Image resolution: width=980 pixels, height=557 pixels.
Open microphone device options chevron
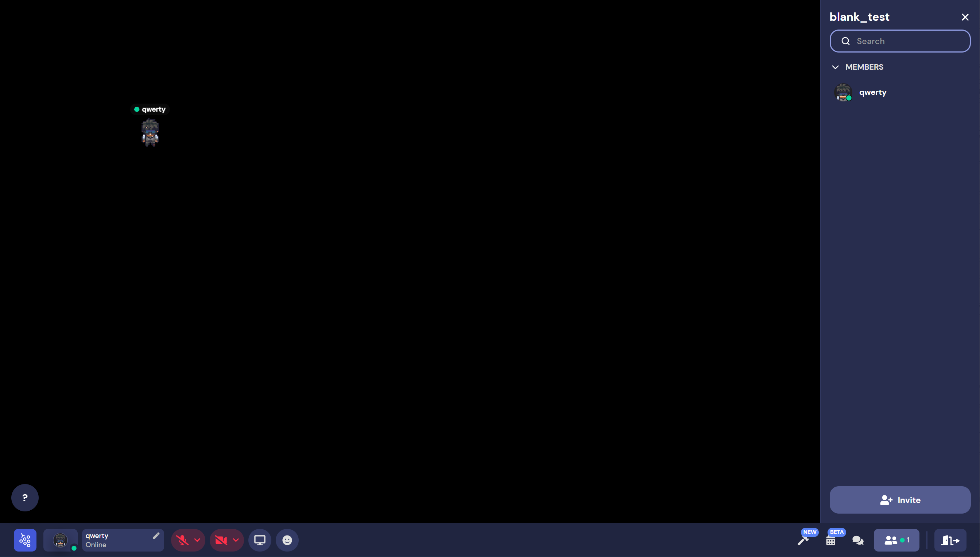(197, 540)
